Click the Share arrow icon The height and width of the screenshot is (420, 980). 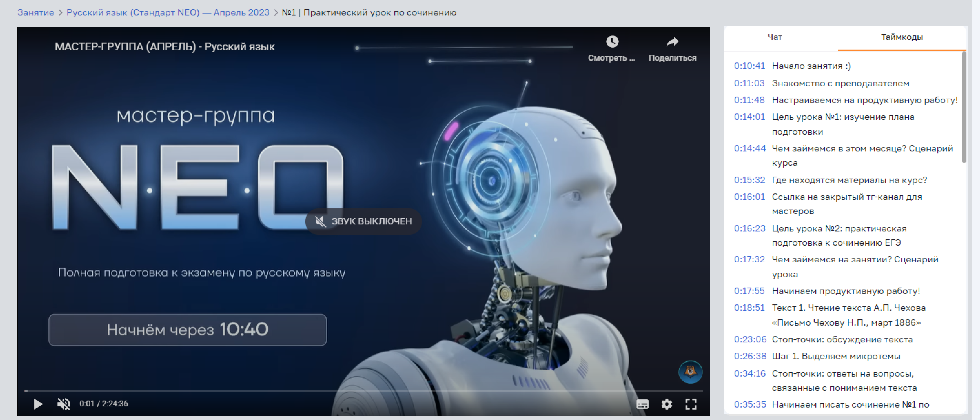[x=672, y=41]
